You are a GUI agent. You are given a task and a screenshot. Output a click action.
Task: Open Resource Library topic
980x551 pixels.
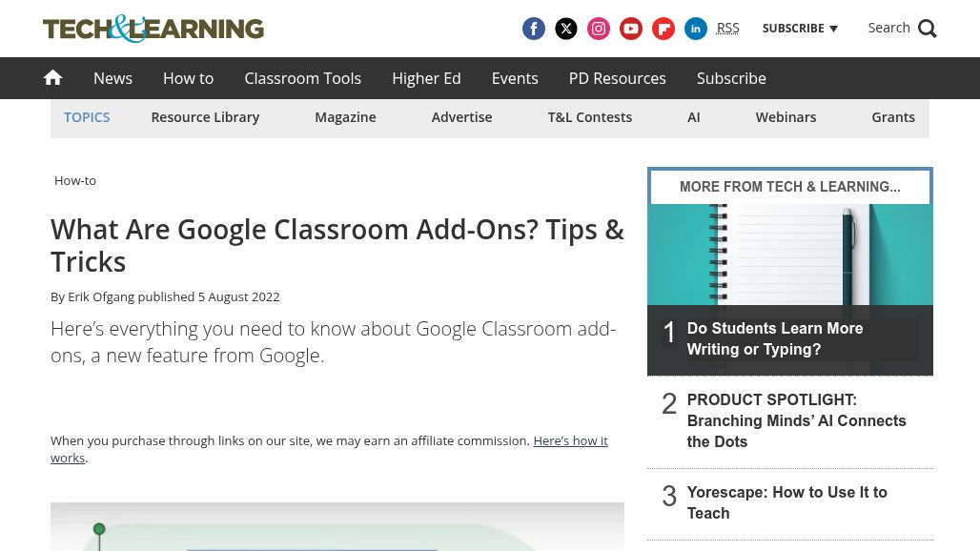click(x=205, y=117)
